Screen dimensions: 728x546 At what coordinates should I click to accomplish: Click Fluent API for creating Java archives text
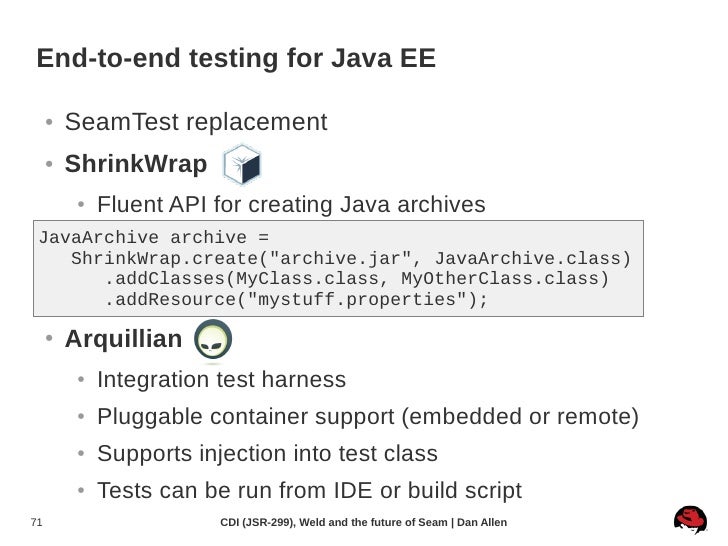[x=291, y=205]
